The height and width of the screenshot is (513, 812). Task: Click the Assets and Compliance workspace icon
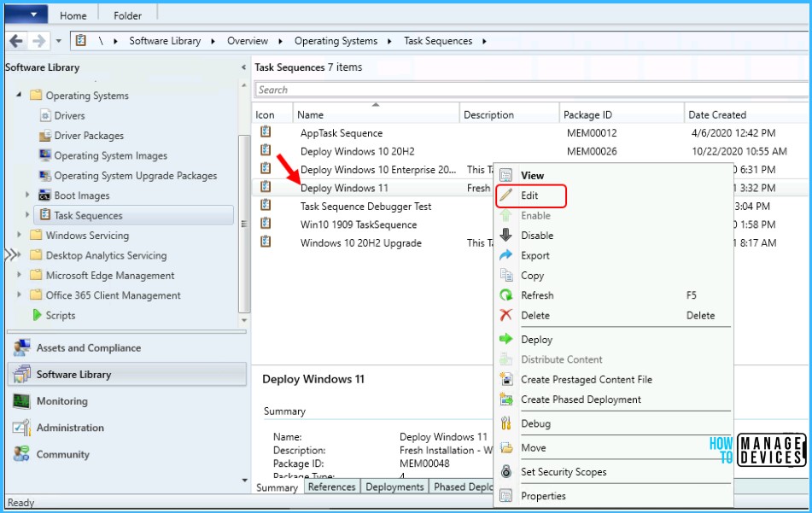[21, 348]
